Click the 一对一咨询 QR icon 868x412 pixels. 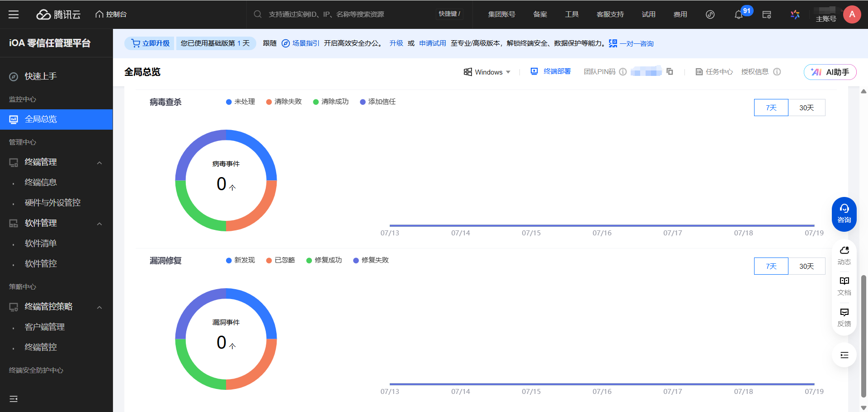tap(613, 43)
